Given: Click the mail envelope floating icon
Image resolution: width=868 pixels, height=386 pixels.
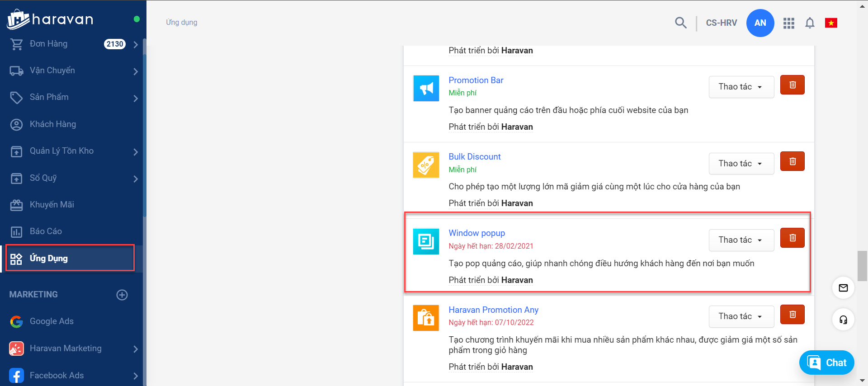Looking at the screenshot, I should 843,288.
